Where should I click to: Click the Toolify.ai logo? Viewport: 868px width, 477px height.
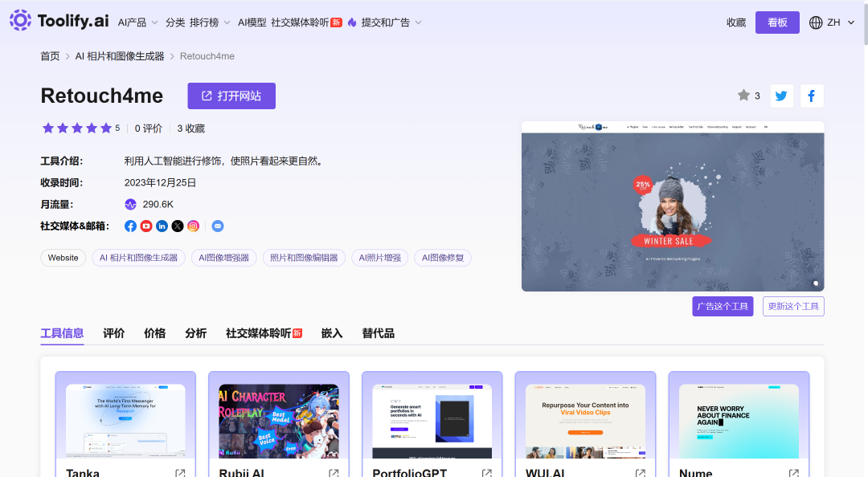[x=59, y=21]
